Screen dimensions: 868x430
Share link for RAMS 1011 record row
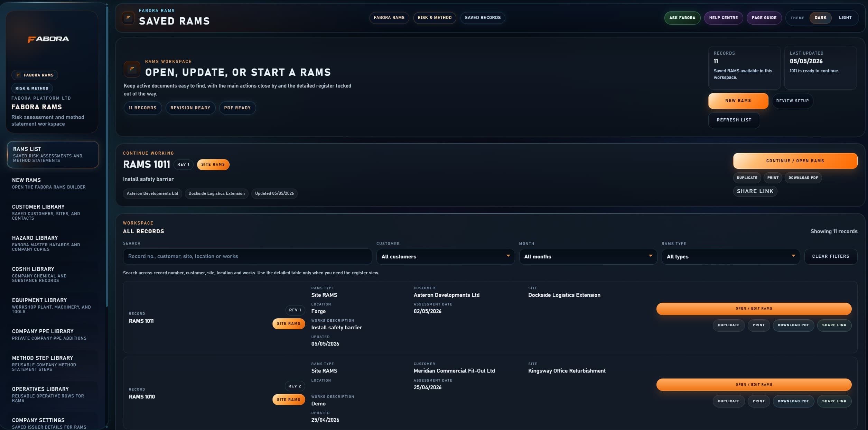[834, 325]
